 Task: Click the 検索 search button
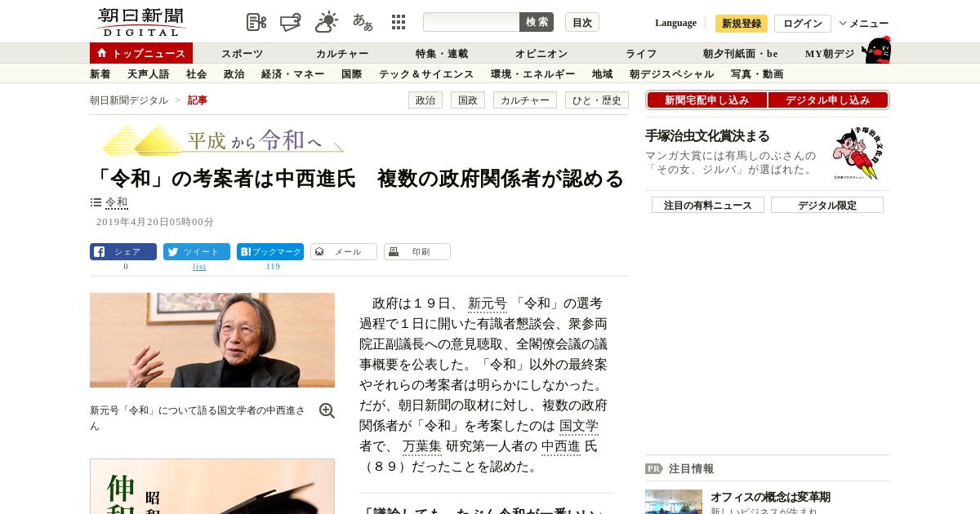pos(537,22)
